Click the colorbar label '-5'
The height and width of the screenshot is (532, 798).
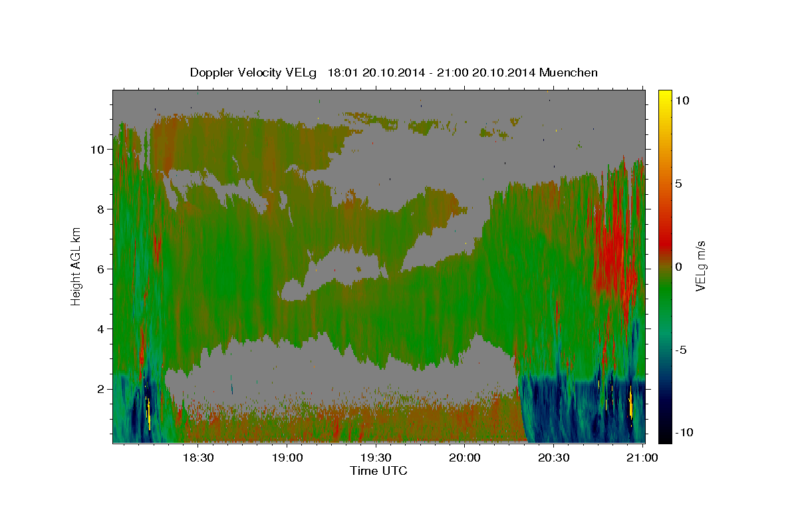[680, 350]
